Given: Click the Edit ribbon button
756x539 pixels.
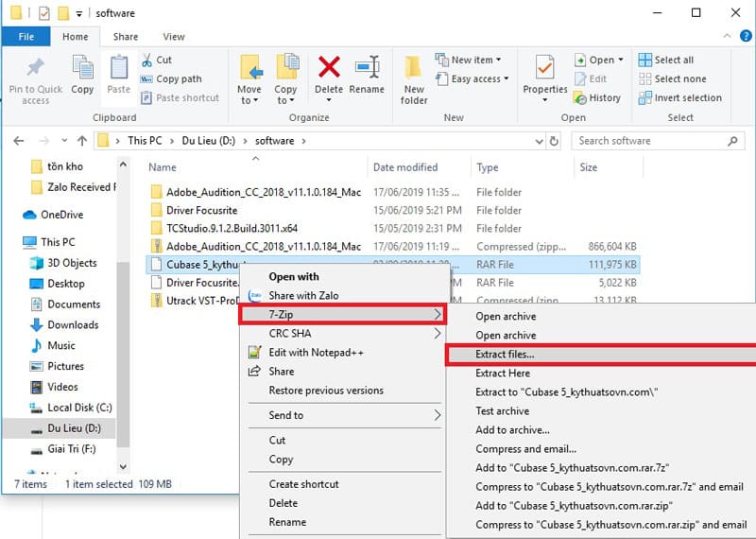Looking at the screenshot, I should 590,78.
